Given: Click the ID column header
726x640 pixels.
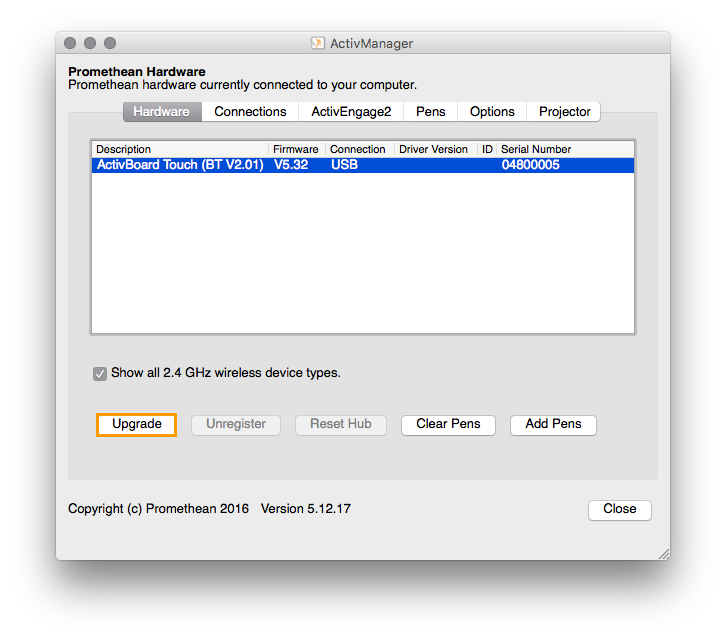Looking at the screenshot, I should coord(487,149).
